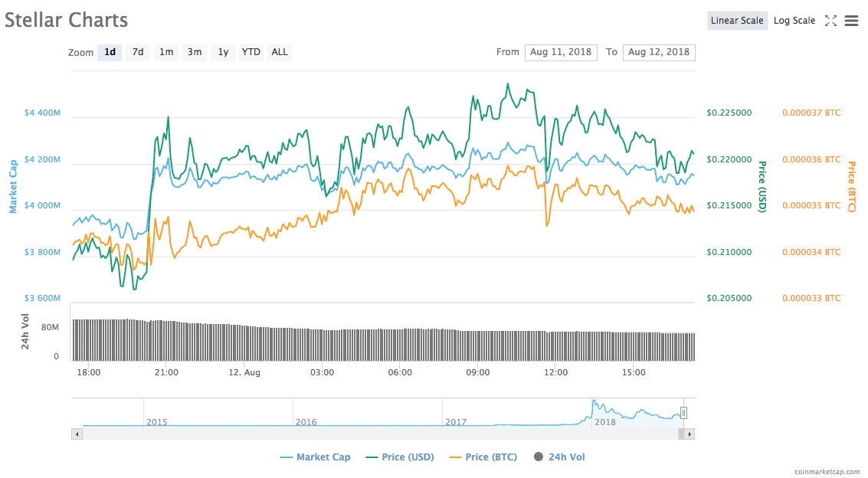Select the 1d zoom option
This screenshot has width=868, height=478.
(109, 52)
